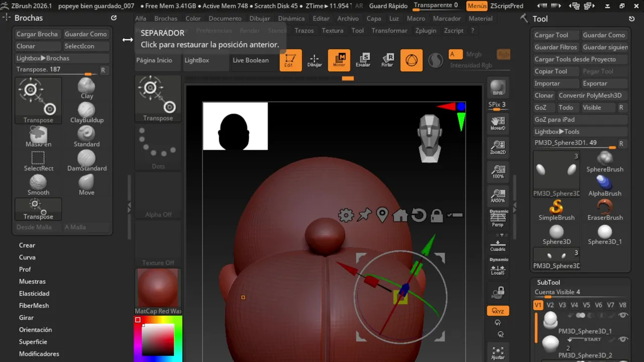Enable the A channel button
Image resolution: width=644 pixels, height=362 pixels.
(x=455, y=54)
